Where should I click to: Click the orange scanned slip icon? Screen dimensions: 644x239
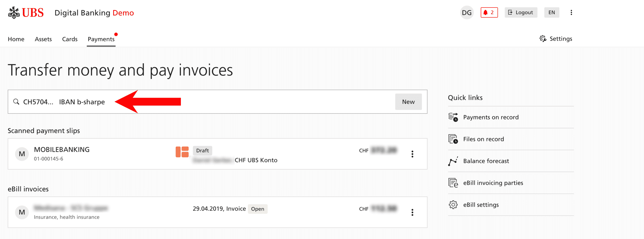pyautogui.click(x=182, y=152)
